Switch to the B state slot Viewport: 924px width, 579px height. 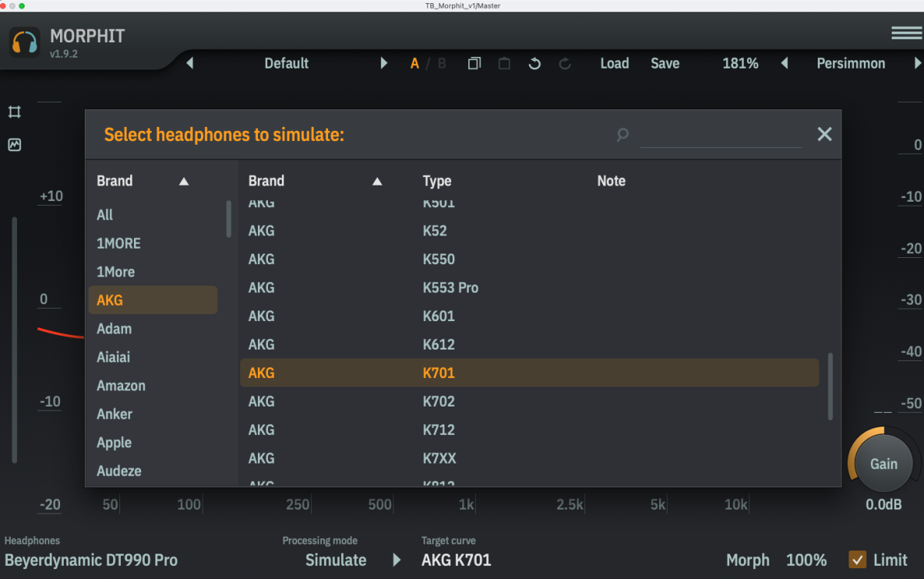pyautogui.click(x=442, y=63)
